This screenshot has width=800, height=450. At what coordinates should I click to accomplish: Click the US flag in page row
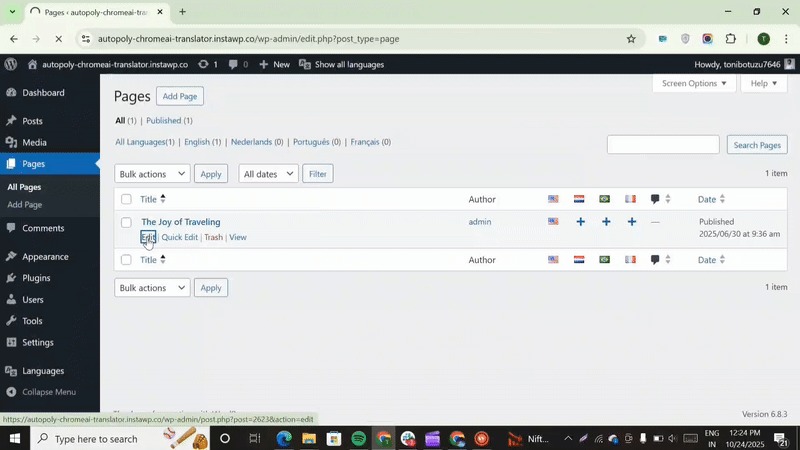(x=553, y=221)
